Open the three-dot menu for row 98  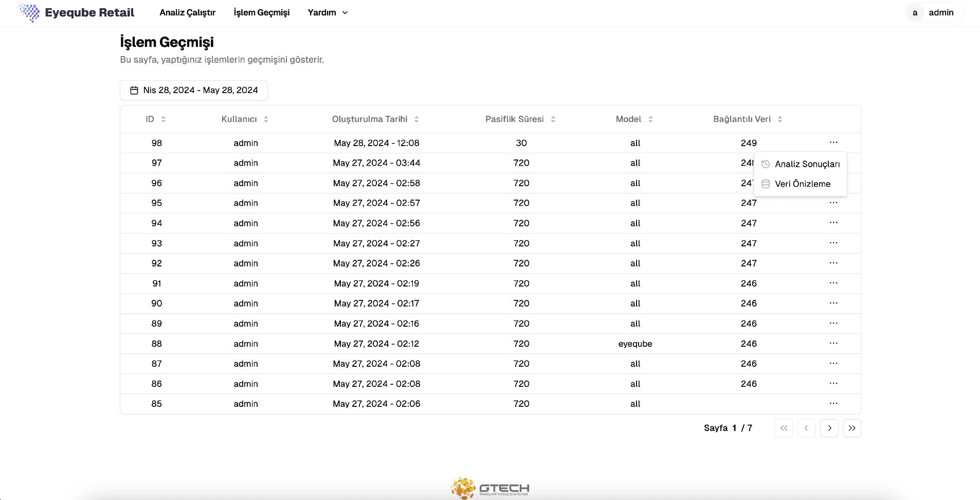point(833,142)
